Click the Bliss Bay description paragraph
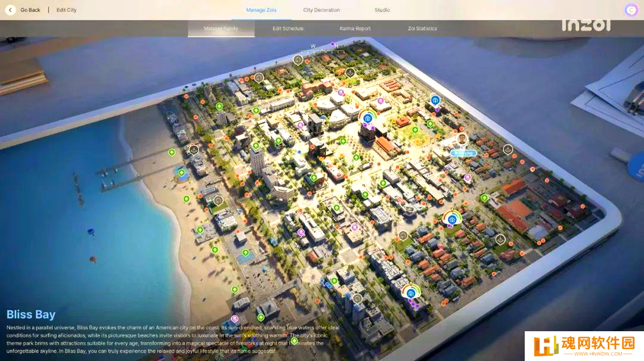 coord(173,340)
